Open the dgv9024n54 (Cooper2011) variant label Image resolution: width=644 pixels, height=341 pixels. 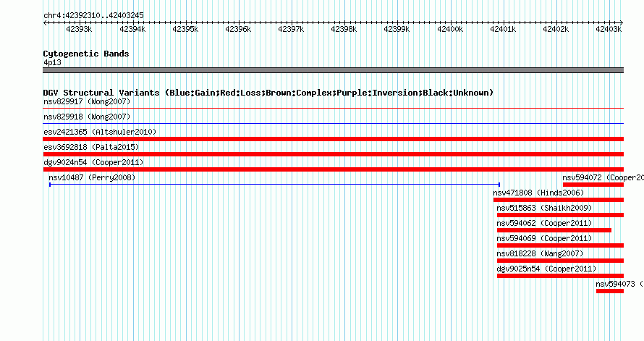(x=93, y=162)
